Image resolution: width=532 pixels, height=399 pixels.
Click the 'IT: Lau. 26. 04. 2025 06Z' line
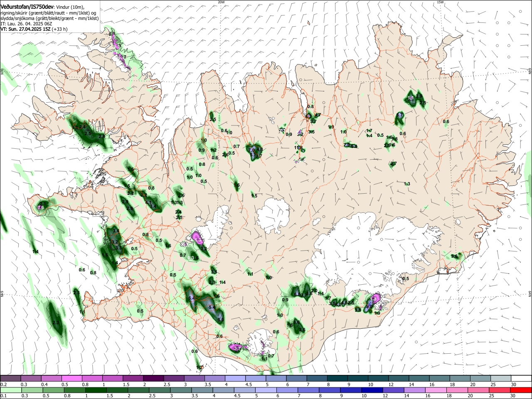26,24
